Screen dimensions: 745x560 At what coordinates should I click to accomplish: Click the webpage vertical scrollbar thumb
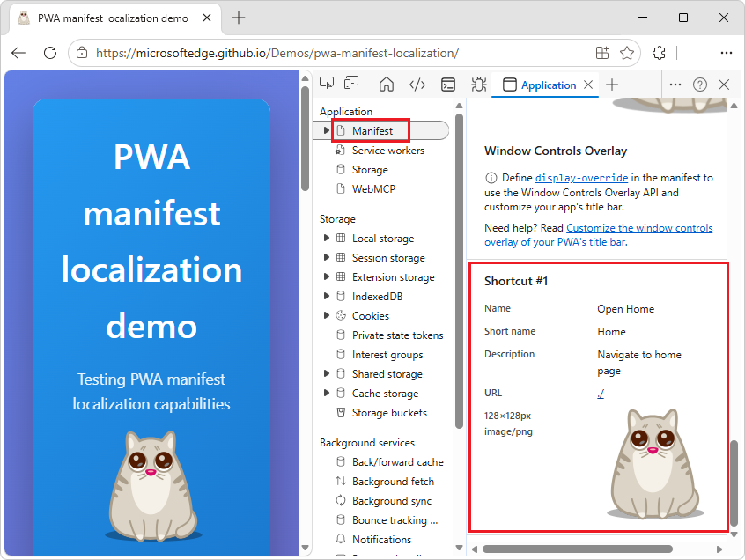[x=305, y=138]
